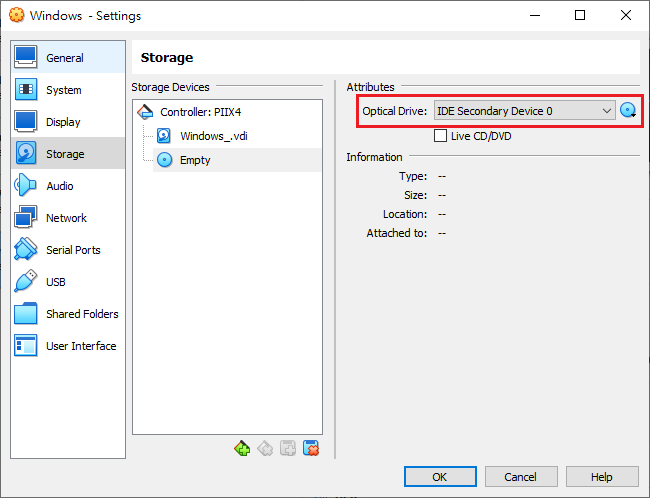Go to Shared Folders settings page
The width and height of the screenshot is (650, 498).
82,314
